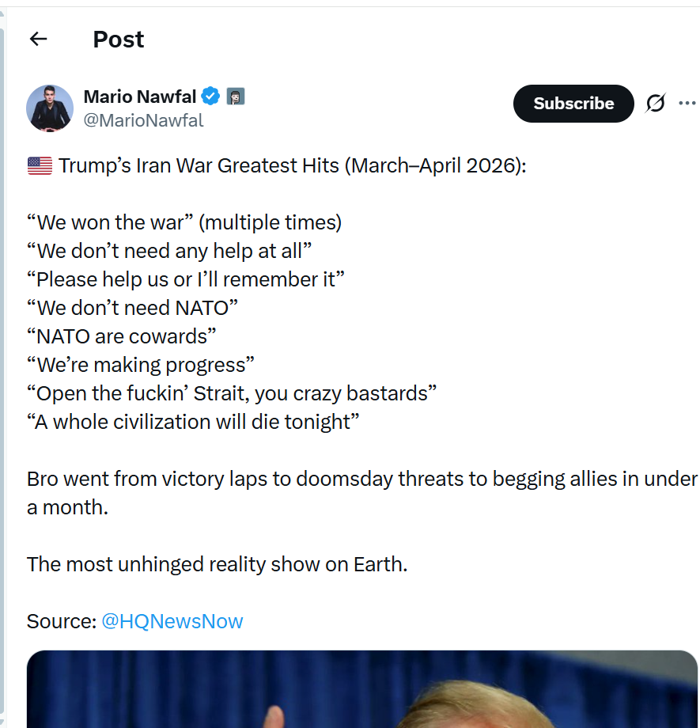
Task: Open the Grok icon beside Subscribe
Action: click(x=655, y=104)
